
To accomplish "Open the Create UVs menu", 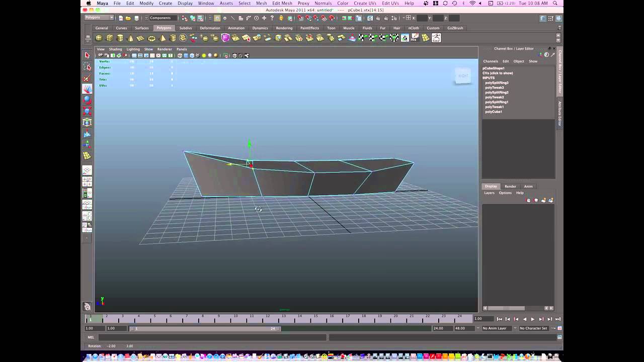I will (365, 3).
